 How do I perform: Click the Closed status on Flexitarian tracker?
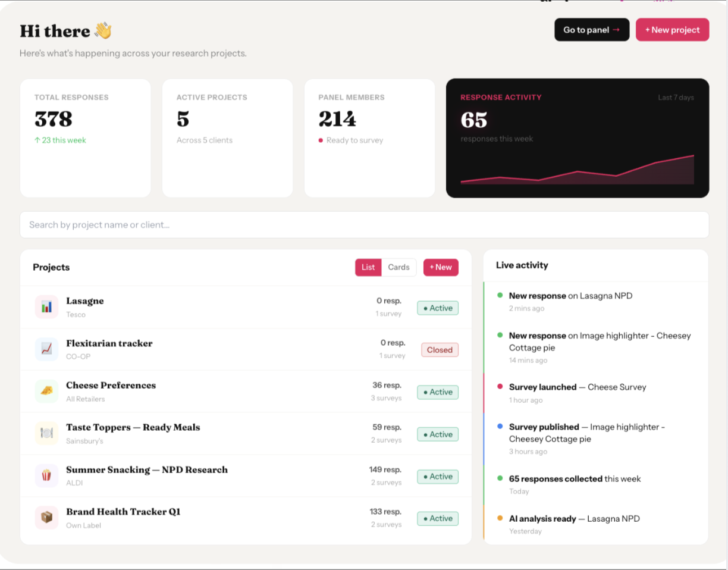click(440, 350)
